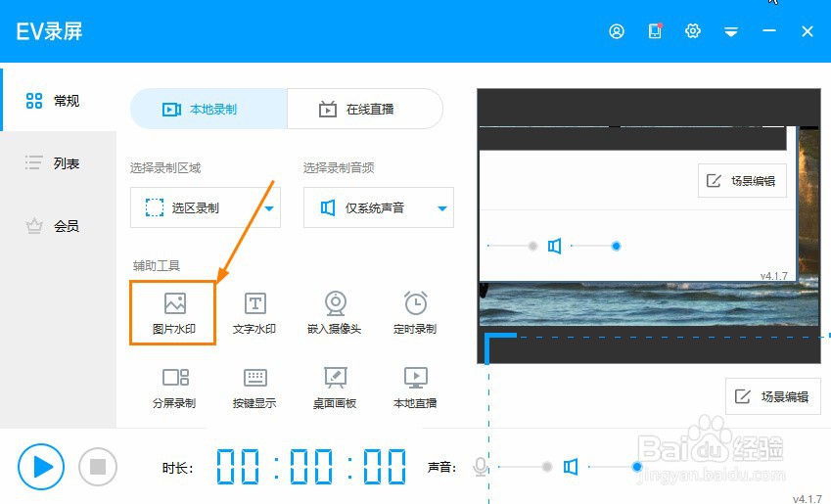Click the 时长: label
Image resolution: width=831 pixels, height=504 pixels.
tap(178, 468)
